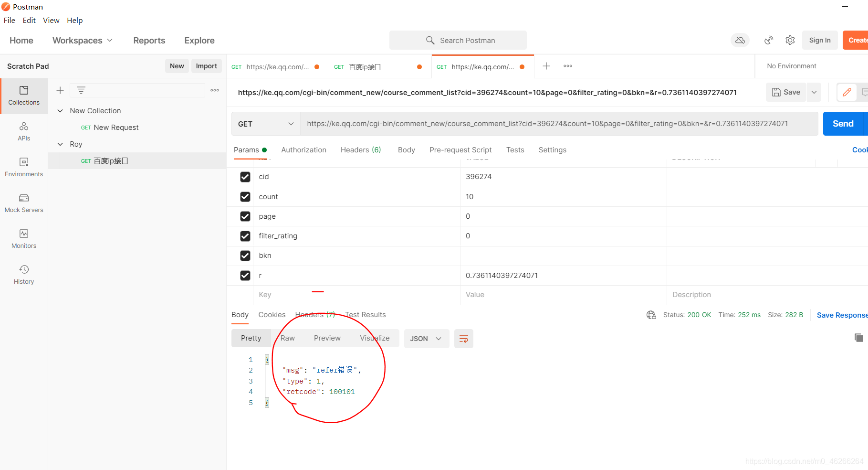Screen dimensions: 868x470
Task: Open the Environments sidebar panel
Action: [24, 168]
